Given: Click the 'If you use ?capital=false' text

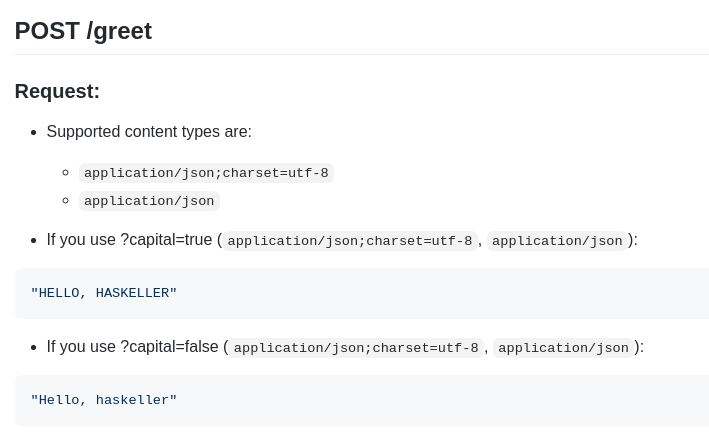Looking at the screenshot, I should (132, 347).
